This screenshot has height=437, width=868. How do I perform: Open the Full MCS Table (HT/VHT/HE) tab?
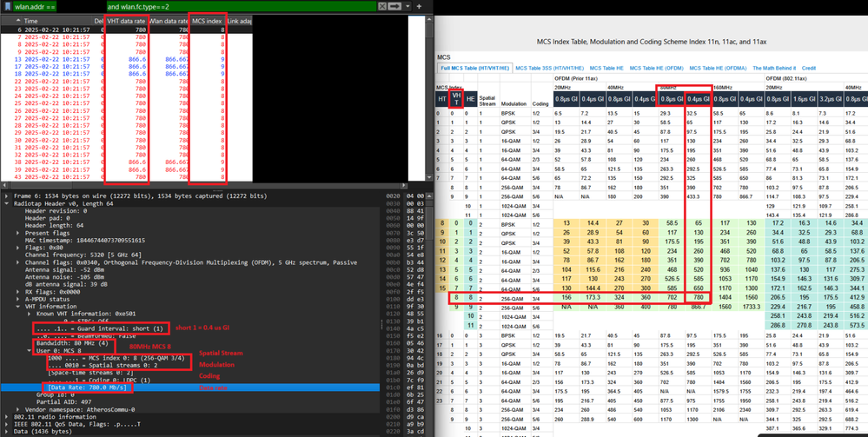tap(474, 68)
